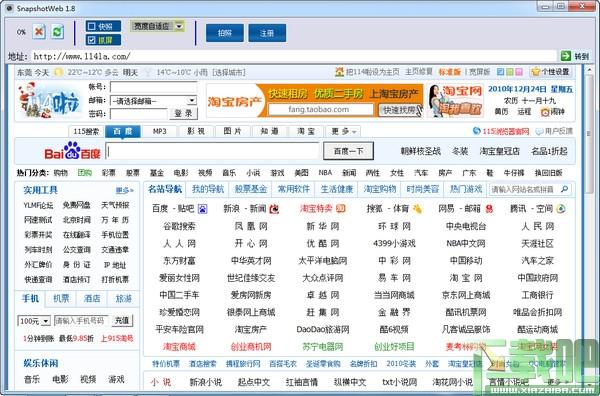
Task: Open the 宽度自适应 dropdown
Action: 179,26
